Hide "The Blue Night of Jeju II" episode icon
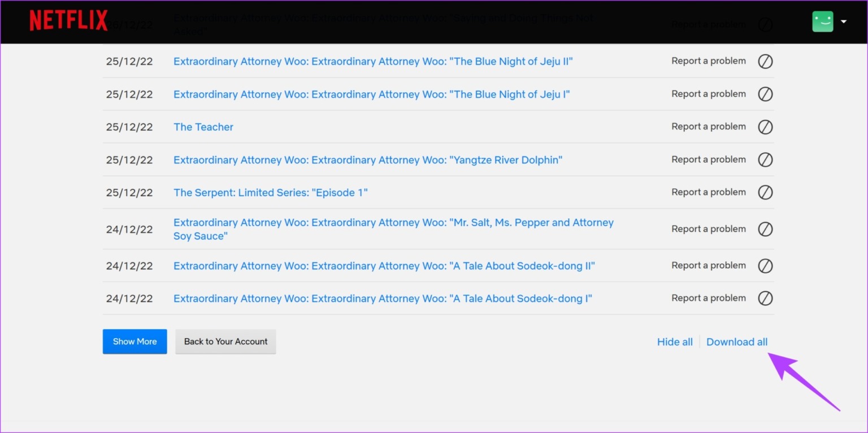The width and height of the screenshot is (868, 433). pyautogui.click(x=765, y=61)
